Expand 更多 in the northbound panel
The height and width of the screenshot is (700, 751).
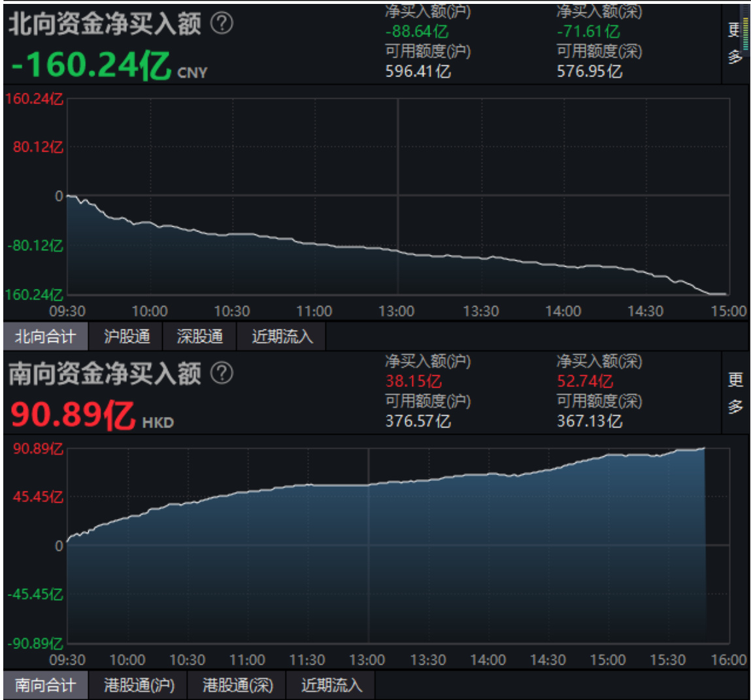click(735, 43)
